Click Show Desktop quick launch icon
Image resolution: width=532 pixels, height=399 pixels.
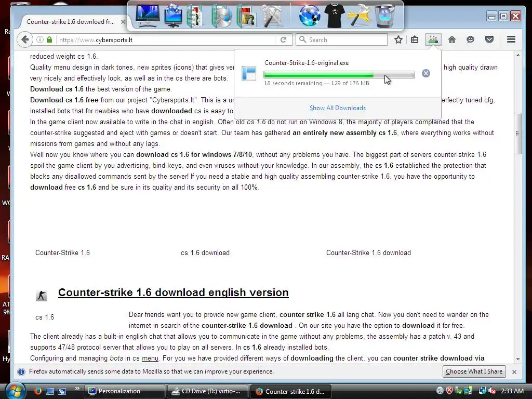click(x=50, y=391)
